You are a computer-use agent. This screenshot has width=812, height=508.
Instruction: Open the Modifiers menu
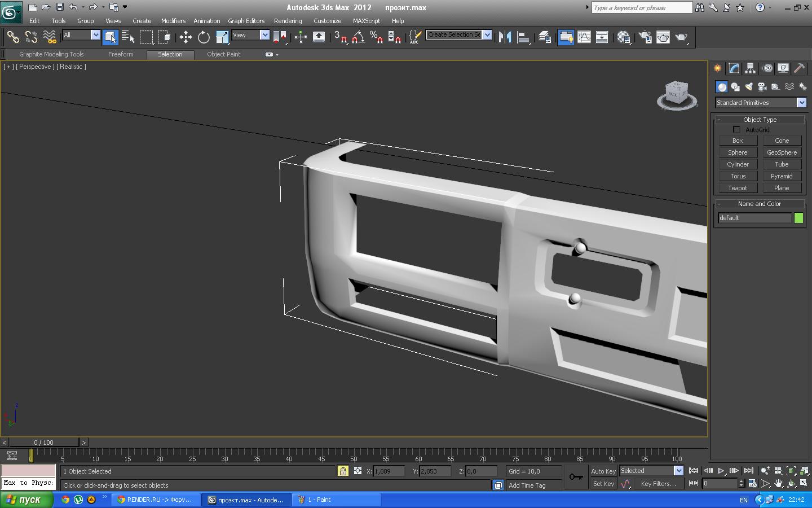point(173,21)
